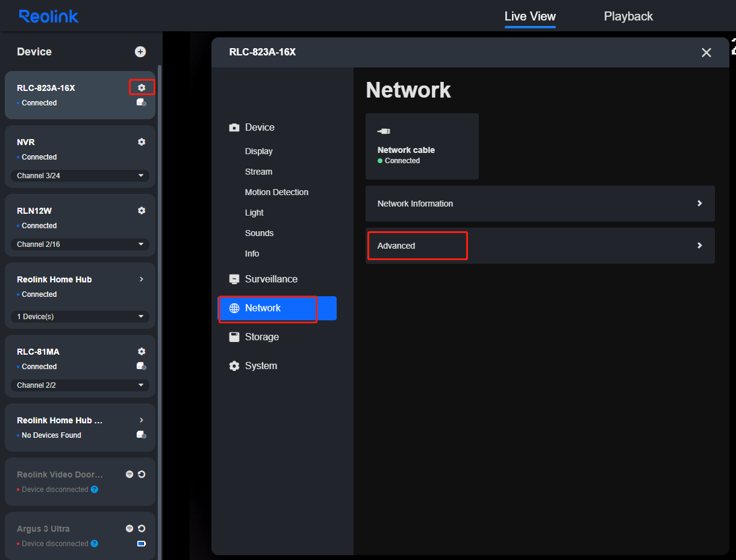The image size is (736, 560).
Task: Click the Network page heading
Action: point(408,90)
